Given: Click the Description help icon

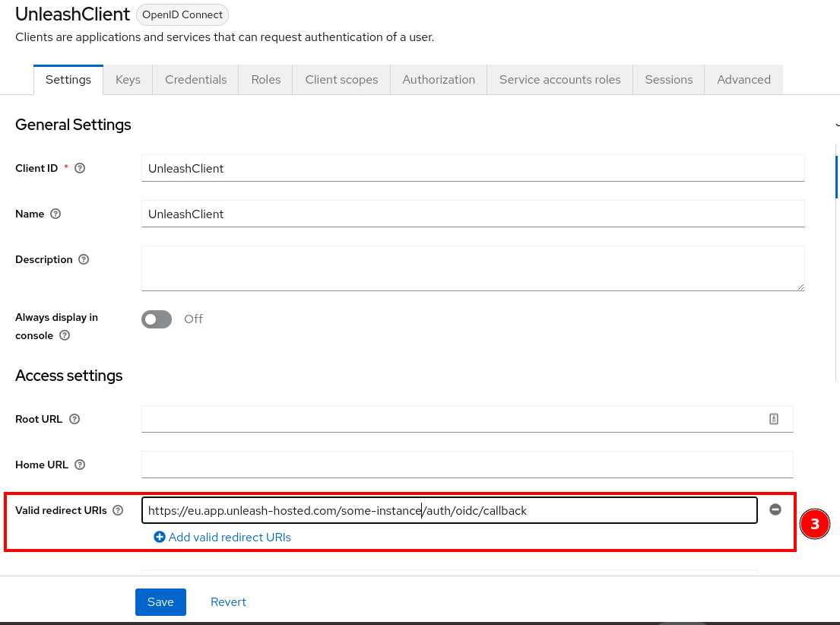Looking at the screenshot, I should tap(83, 259).
